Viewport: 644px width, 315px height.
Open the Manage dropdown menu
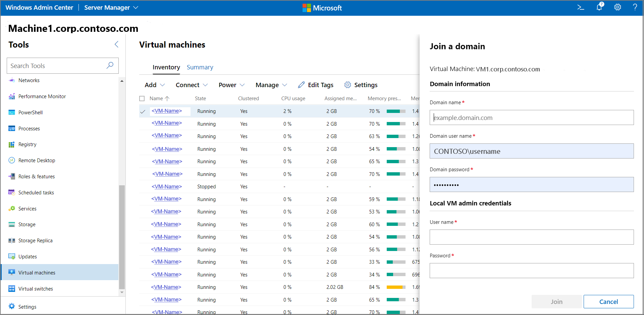point(271,85)
